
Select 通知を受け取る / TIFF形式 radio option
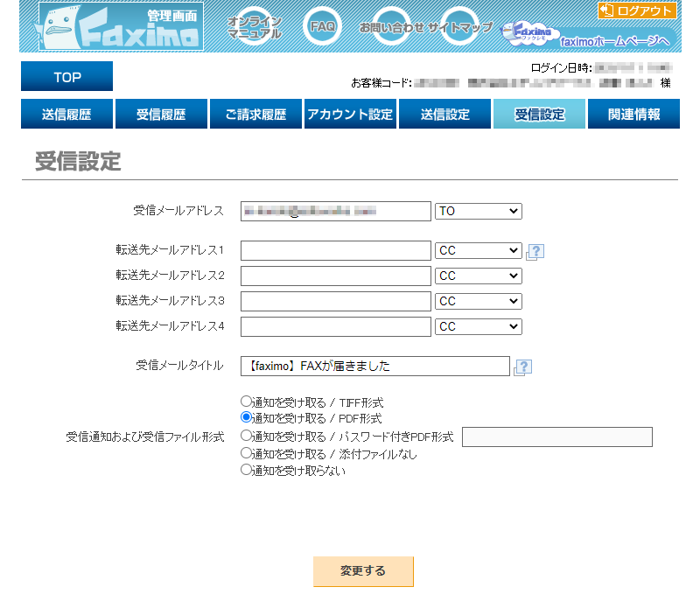click(246, 402)
